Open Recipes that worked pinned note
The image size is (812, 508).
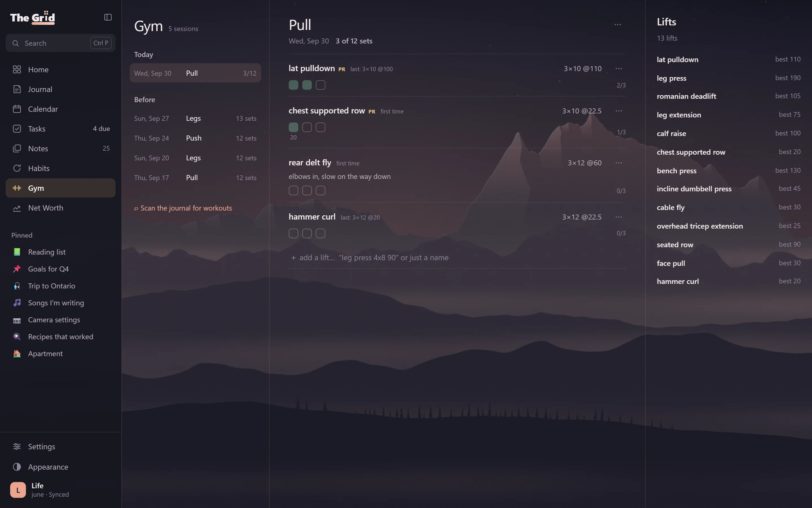[61, 337]
